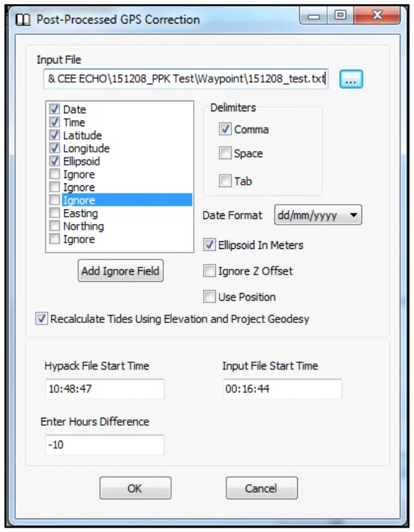414x532 pixels.
Task: Check the last Ignore row checkbox
Action: click(54, 239)
